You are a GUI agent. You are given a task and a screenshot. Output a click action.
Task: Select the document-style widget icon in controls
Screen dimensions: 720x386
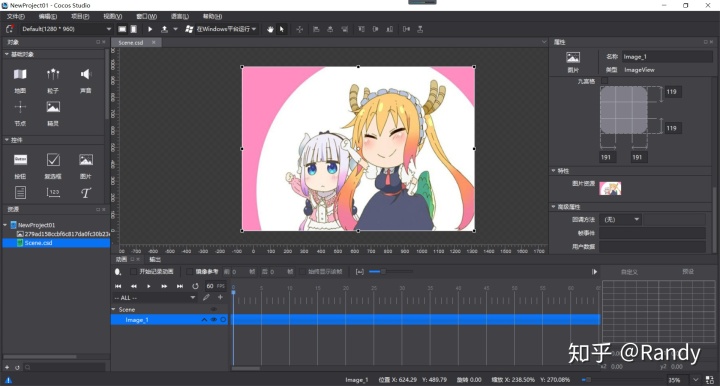20,192
